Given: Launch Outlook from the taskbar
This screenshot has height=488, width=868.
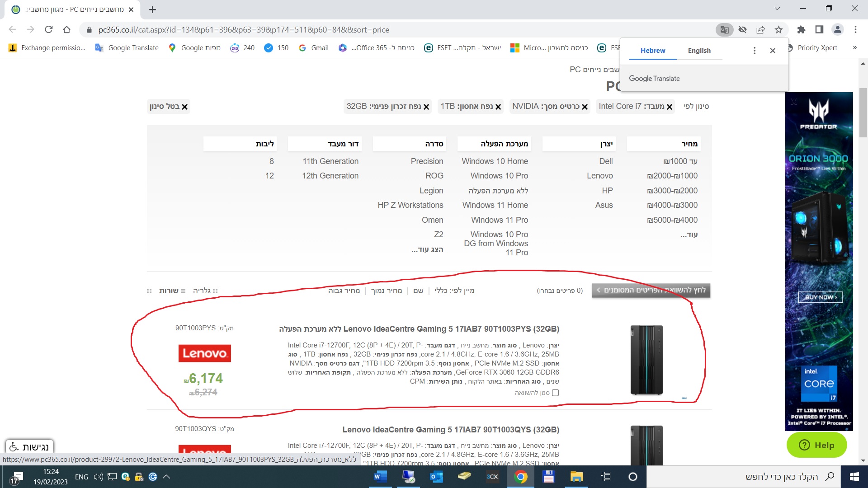Looking at the screenshot, I should 436,477.
